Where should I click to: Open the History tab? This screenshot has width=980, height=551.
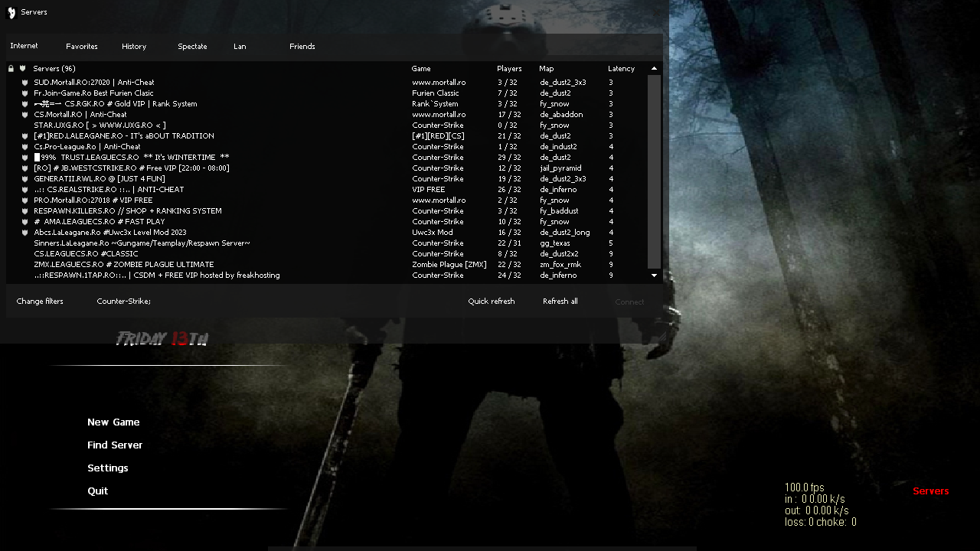click(x=134, y=47)
